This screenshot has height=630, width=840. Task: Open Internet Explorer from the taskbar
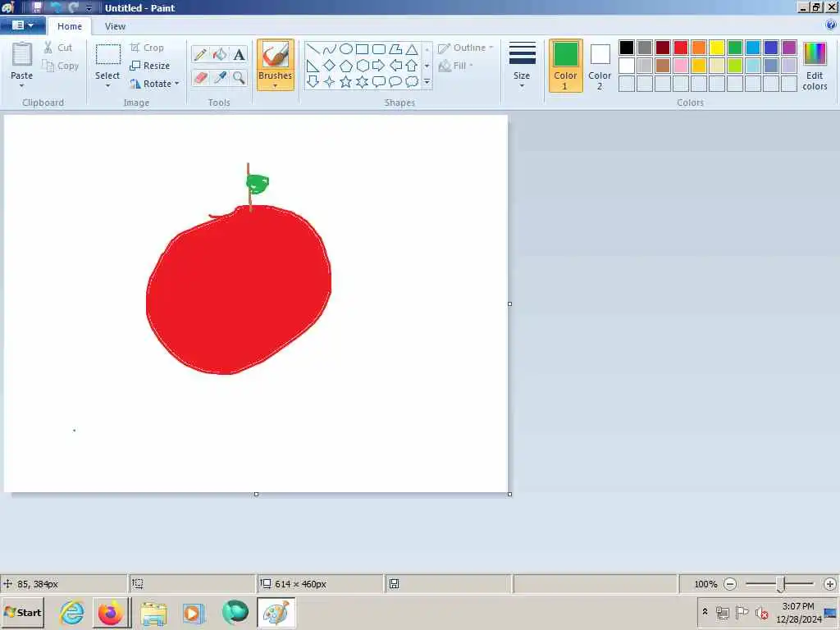point(72,612)
